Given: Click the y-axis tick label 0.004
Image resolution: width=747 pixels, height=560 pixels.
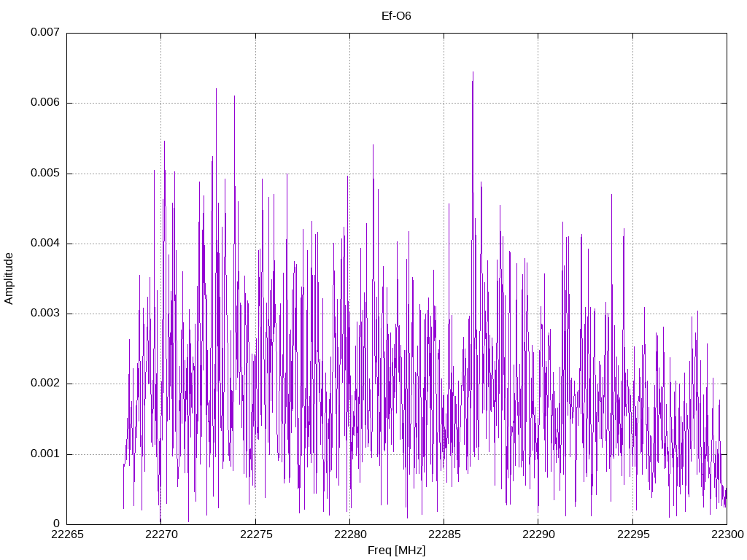Looking at the screenshot, I should click(x=45, y=243).
